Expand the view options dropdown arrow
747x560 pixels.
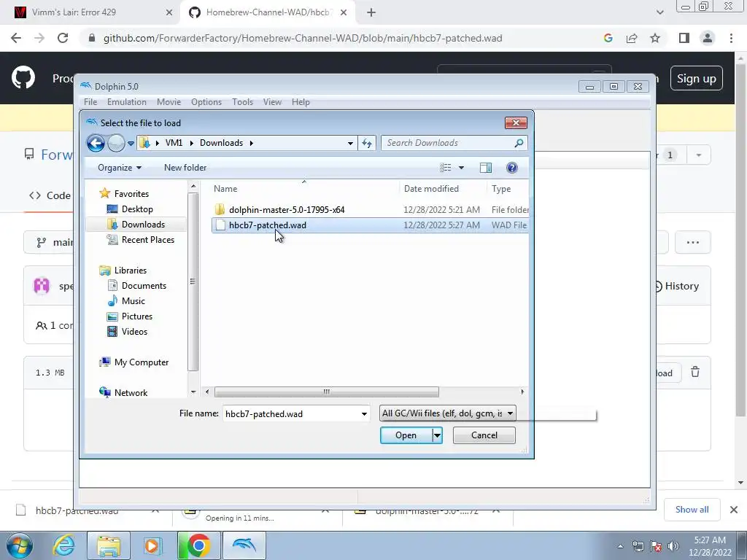(x=461, y=168)
